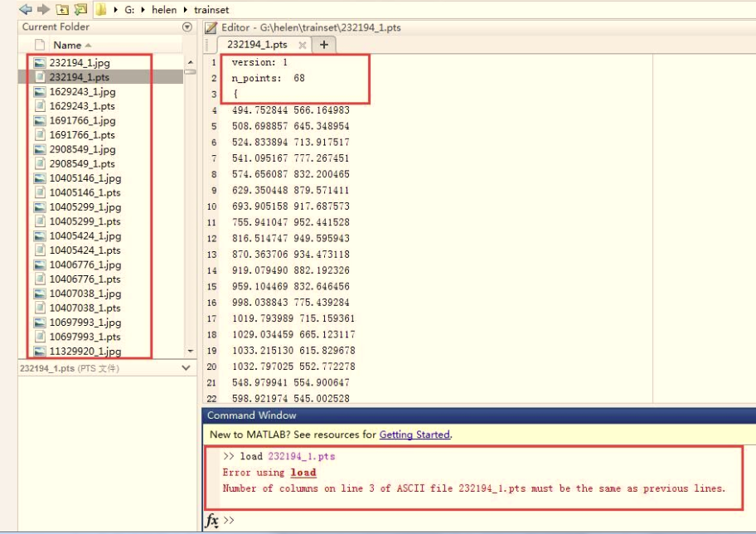Click the Back navigation arrow
Screen dimensions: 756x534
tap(25, 10)
